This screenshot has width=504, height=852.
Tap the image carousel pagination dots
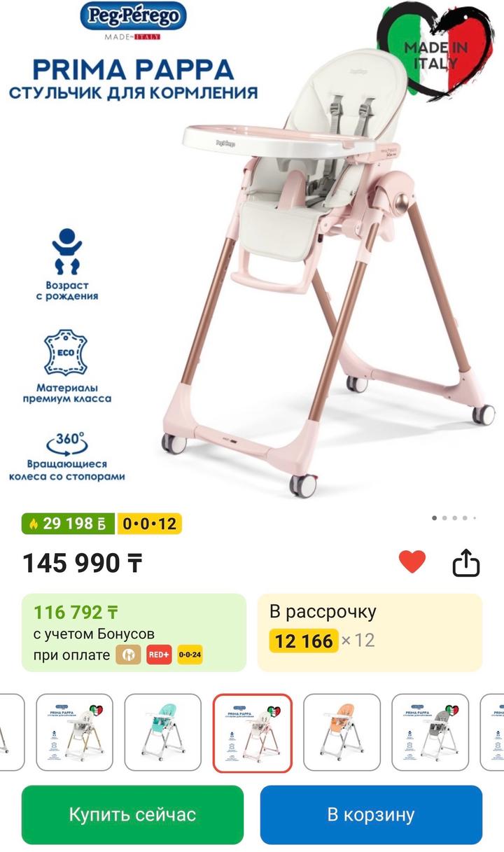pos(454,518)
